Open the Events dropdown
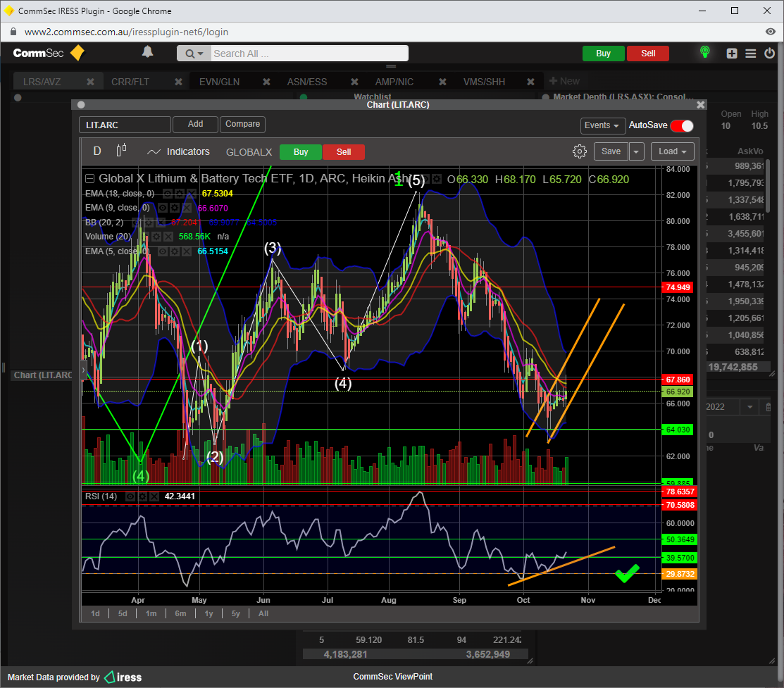 602,125
